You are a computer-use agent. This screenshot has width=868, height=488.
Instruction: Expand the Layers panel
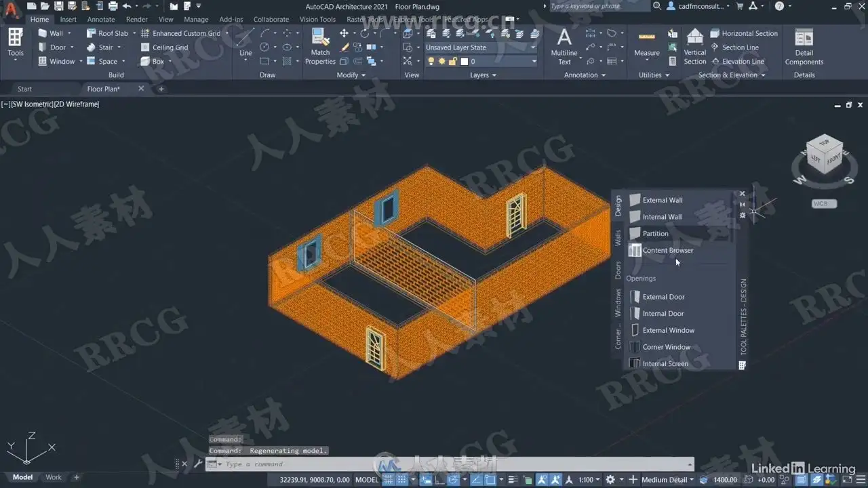pos(484,75)
